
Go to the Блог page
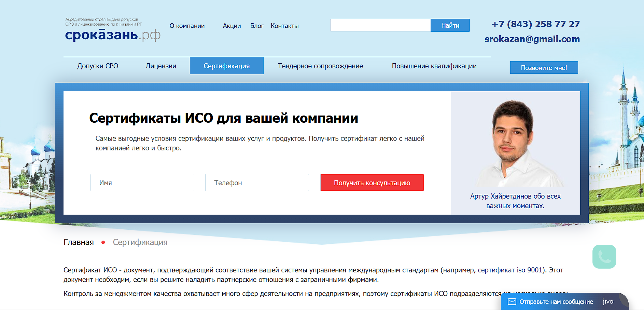point(257,26)
